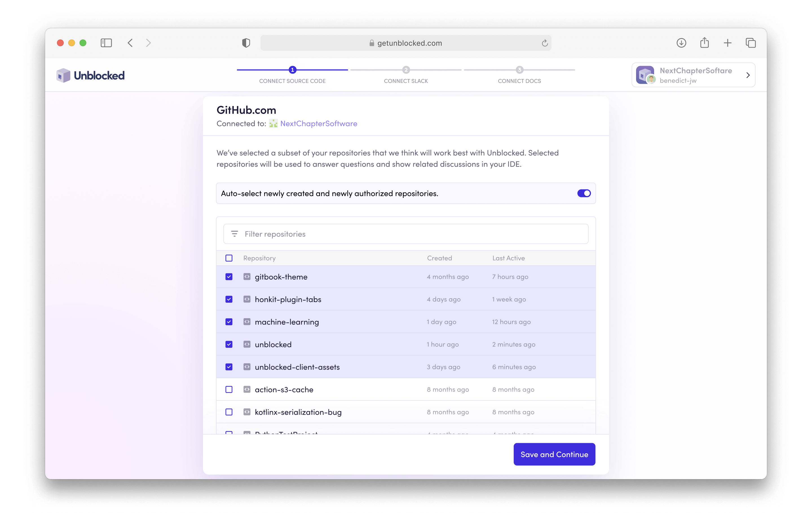The height and width of the screenshot is (513, 812).
Task: Click repo icon beside action-s3-cache
Action: click(247, 390)
